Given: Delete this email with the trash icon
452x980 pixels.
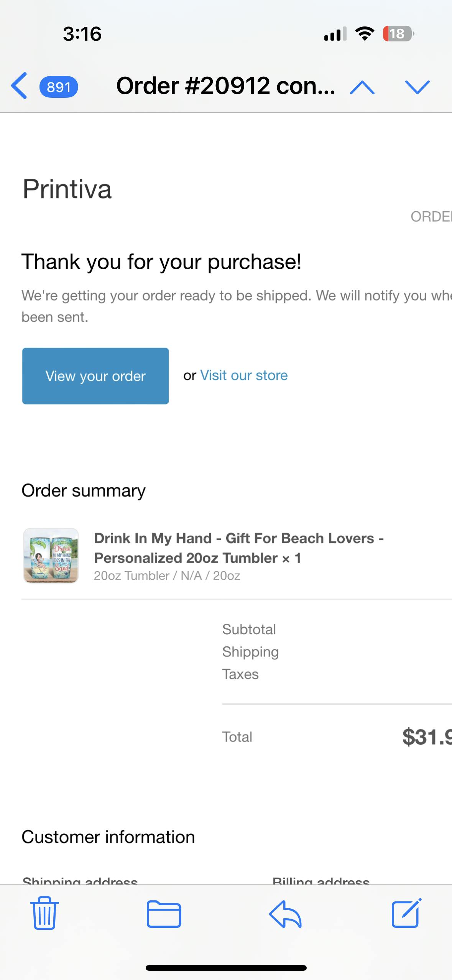Looking at the screenshot, I should 44,913.
